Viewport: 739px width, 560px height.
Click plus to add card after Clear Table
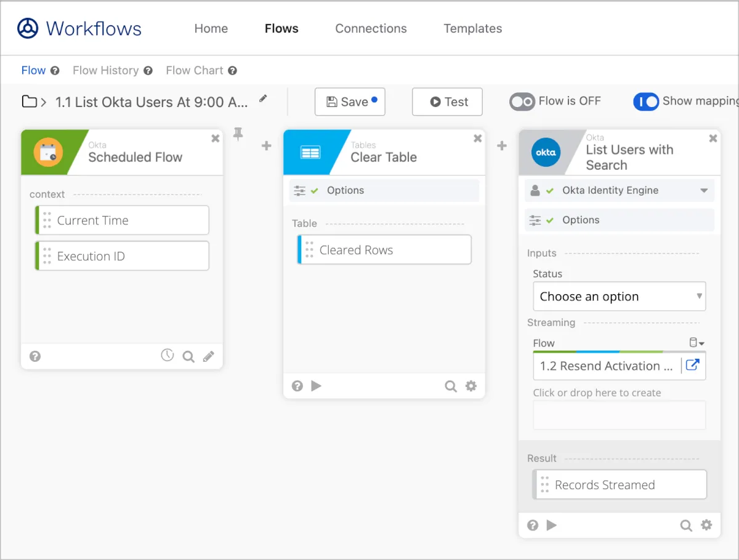coord(502,146)
